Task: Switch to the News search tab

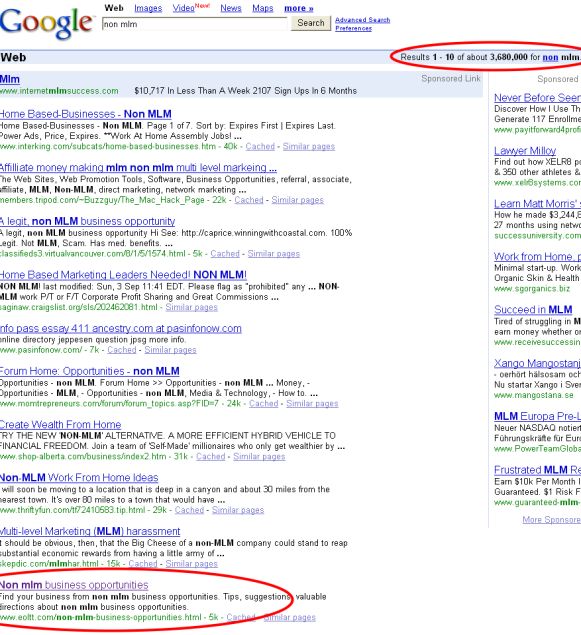Action: 231,8
